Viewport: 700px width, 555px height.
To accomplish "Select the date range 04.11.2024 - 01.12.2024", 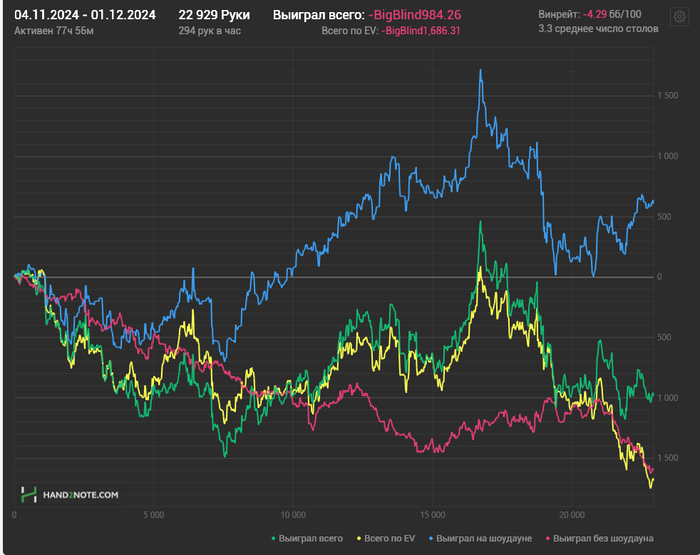I will pyautogui.click(x=85, y=15).
